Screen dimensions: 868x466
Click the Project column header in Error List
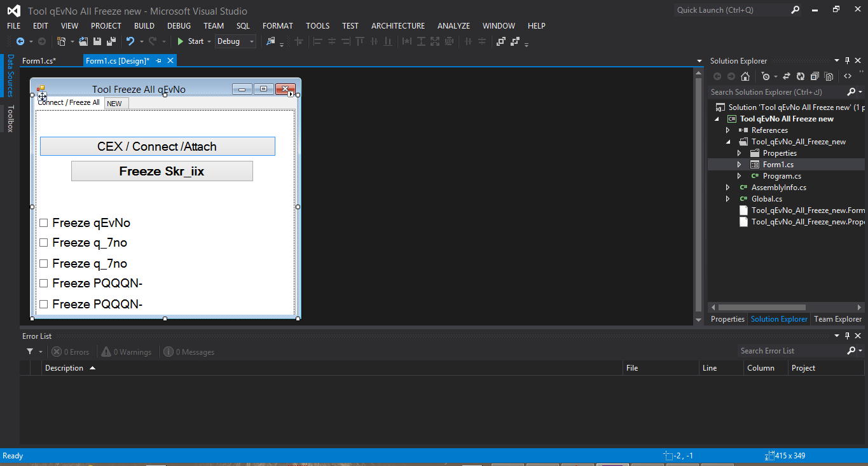[x=825, y=368]
